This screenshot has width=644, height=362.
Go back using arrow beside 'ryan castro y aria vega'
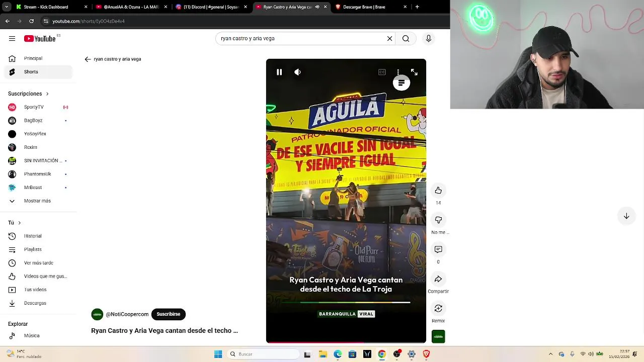click(88, 59)
